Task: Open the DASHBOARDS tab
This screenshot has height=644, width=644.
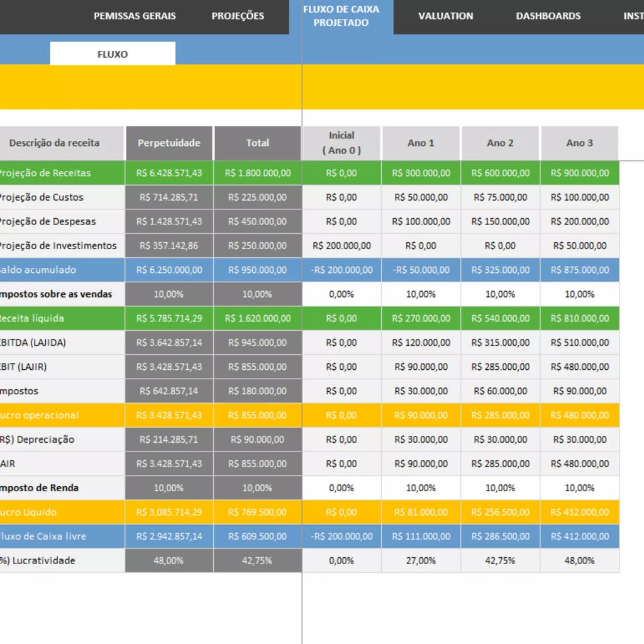Action: [548, 16]
